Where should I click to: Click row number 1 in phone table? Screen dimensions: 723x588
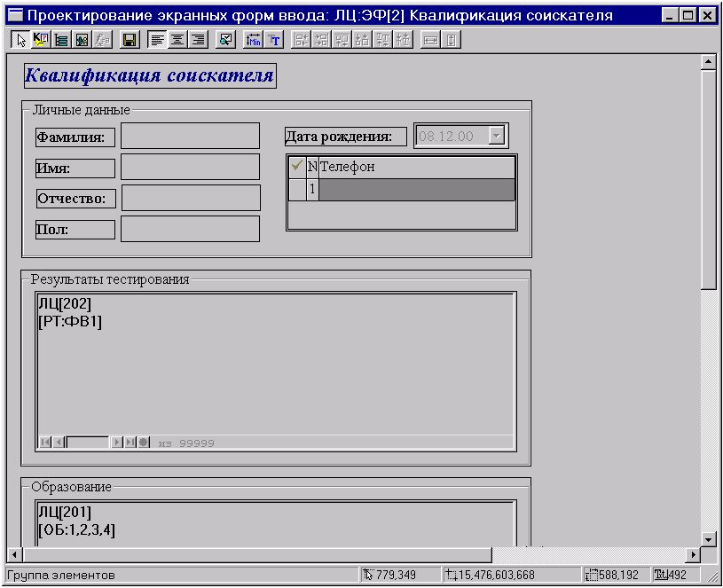[312, 189]
